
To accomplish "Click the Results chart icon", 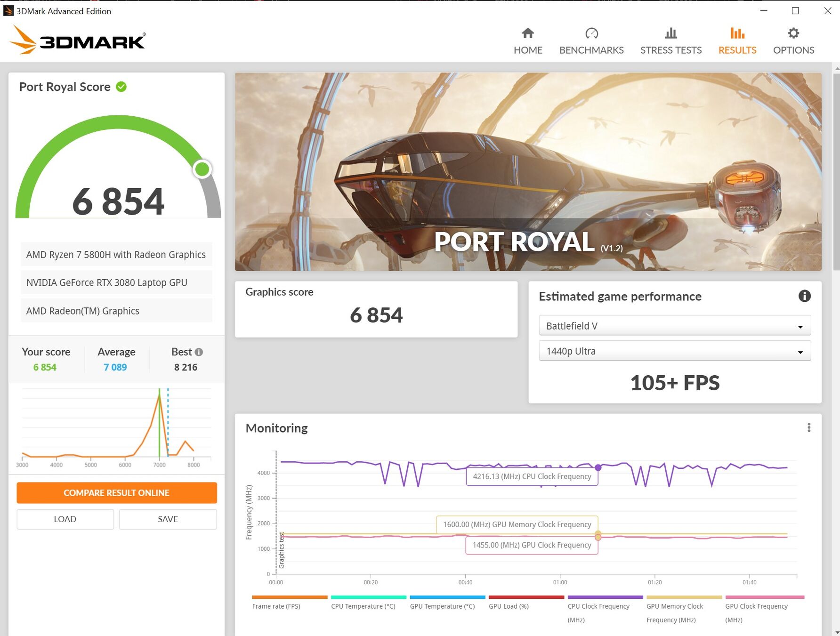I will point(737,33).
